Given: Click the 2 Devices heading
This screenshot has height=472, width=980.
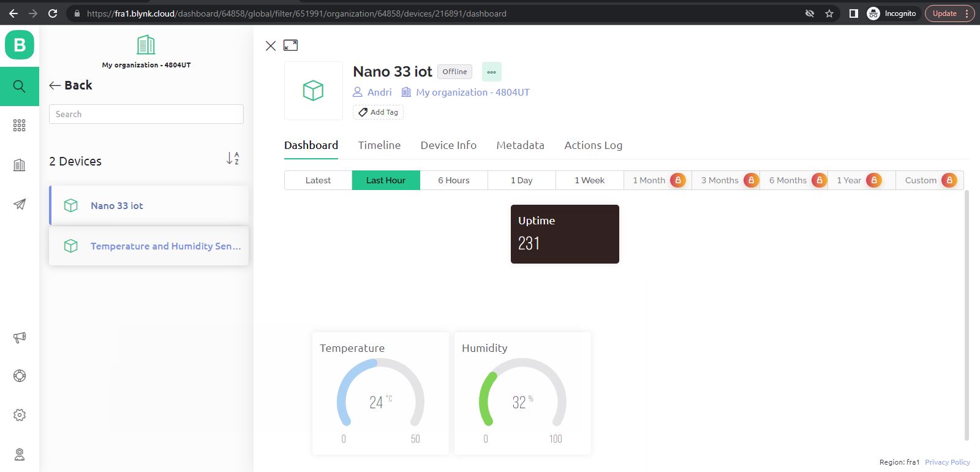Looking at the screenshot, I should pyautogui.click(x=75, y=161).
